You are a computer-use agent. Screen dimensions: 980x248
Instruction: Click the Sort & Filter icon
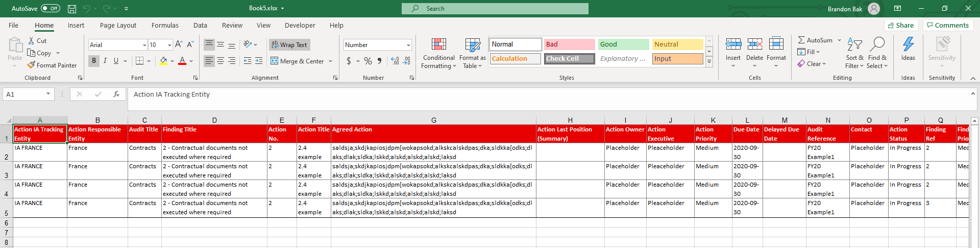point(854,44)
